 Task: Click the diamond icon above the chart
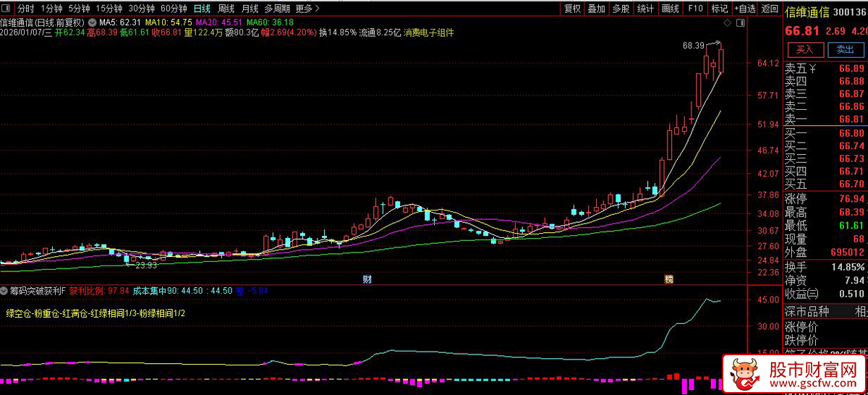click(x=726, y=24)
